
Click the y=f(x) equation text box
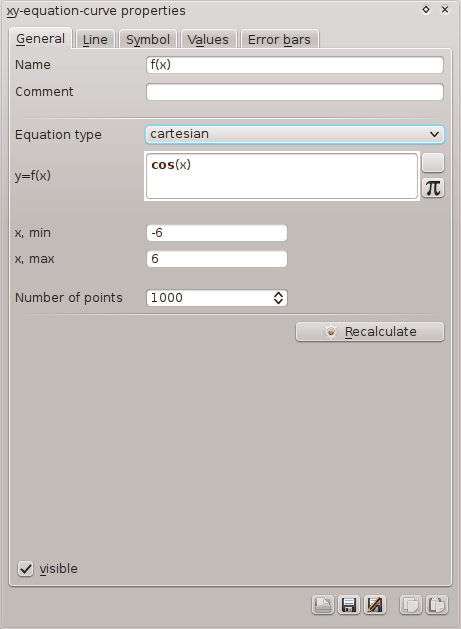[x=282, y=176]
